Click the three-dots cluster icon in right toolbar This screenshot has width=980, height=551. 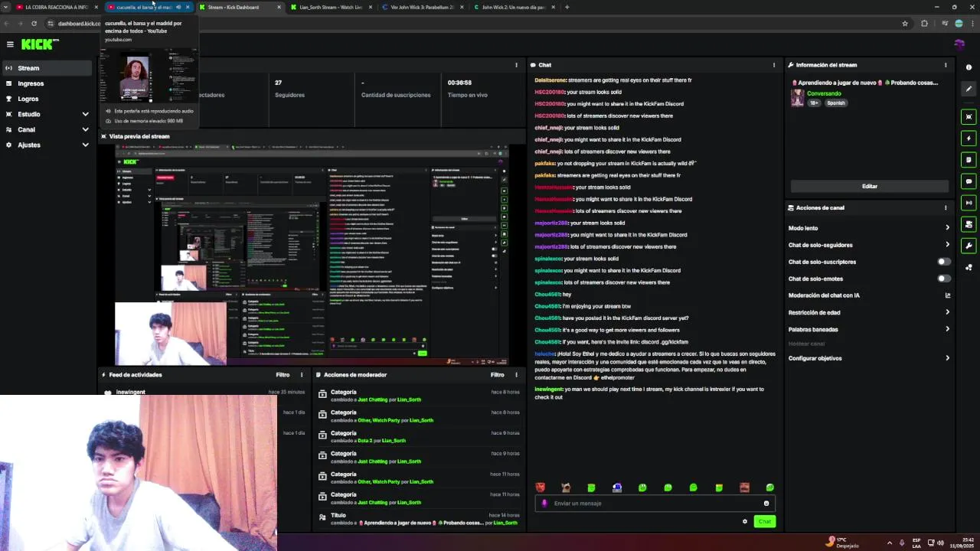coord(969,267)
